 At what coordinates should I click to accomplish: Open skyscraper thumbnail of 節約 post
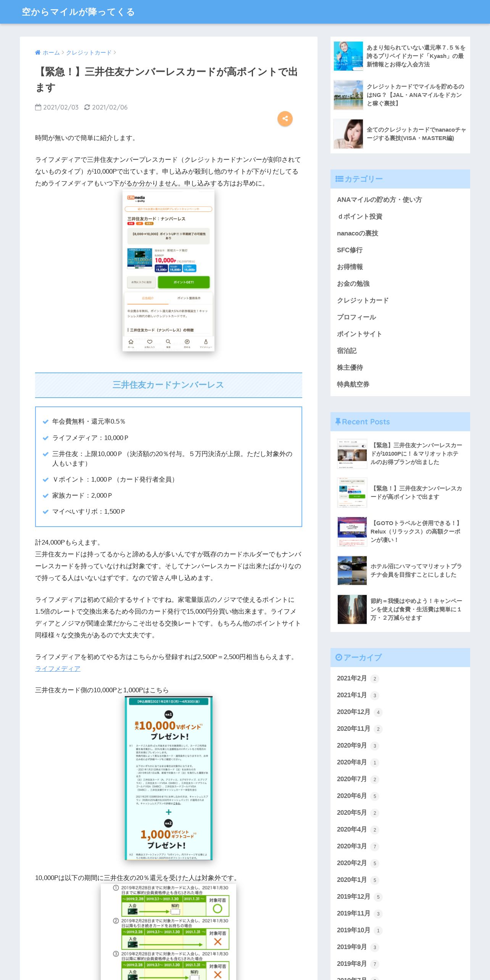(x=352, y=609)
